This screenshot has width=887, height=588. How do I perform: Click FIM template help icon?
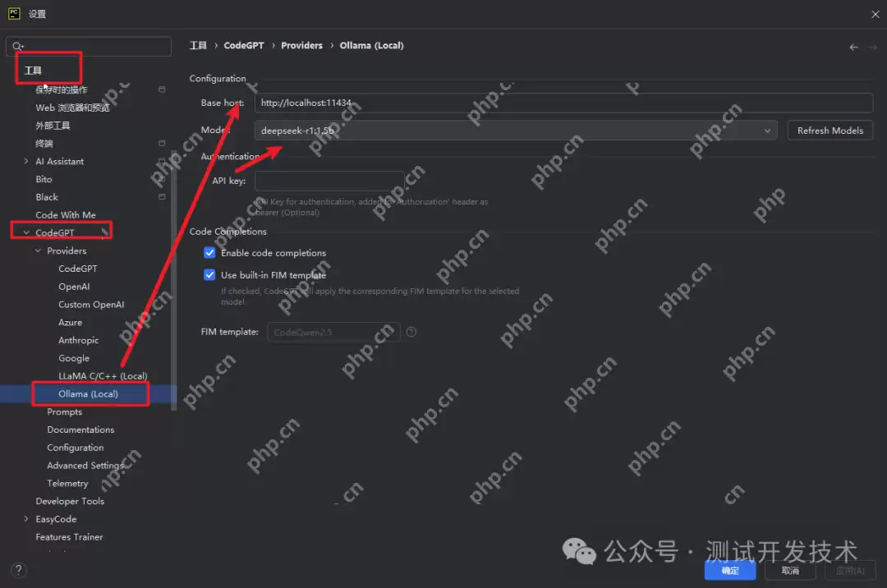point(411,333)
